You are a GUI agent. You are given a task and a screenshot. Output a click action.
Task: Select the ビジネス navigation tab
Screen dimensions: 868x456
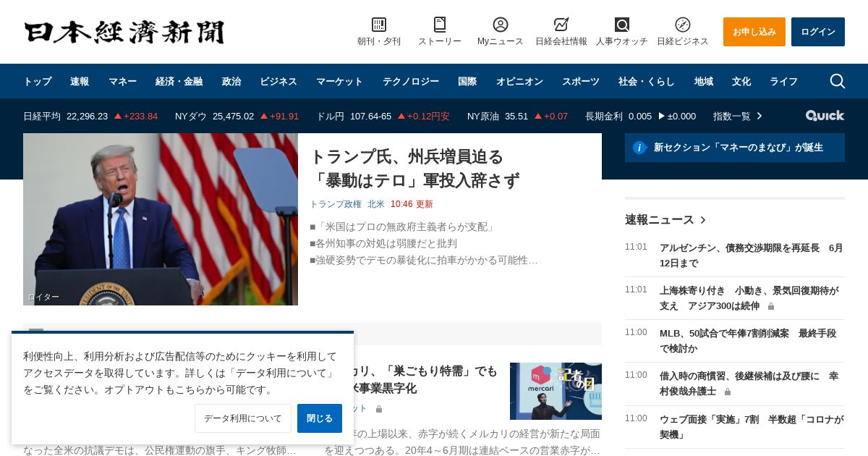tap(278, 81)
